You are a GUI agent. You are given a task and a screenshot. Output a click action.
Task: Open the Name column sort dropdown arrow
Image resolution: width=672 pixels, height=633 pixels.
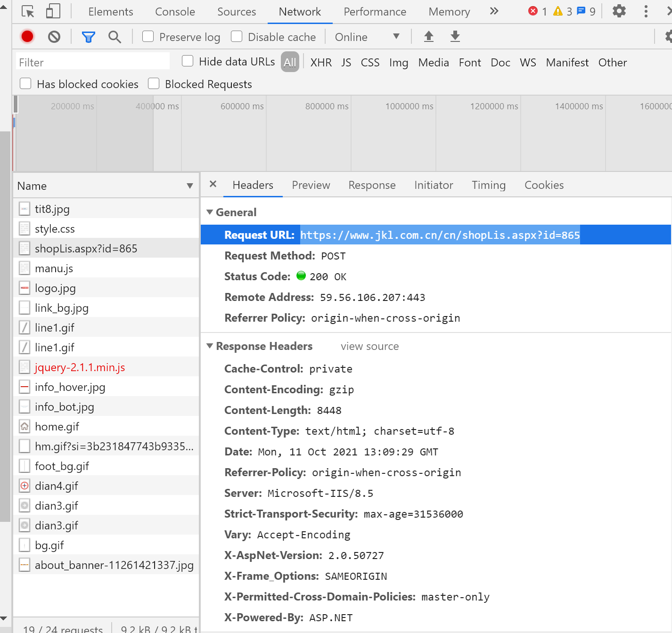pyautogui.click(x=190, y=186)
